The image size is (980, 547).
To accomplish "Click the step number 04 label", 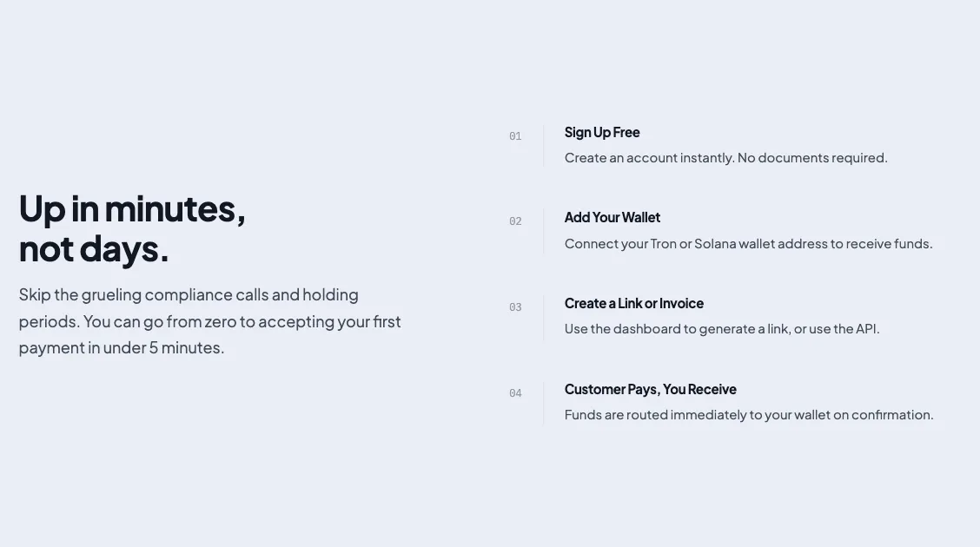I will point(515,393).
